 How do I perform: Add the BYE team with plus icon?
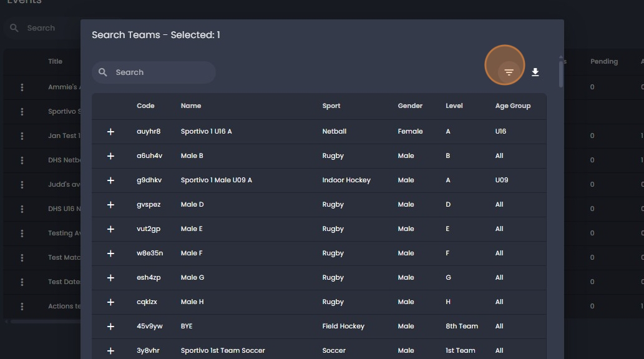(x=110, y=327)
